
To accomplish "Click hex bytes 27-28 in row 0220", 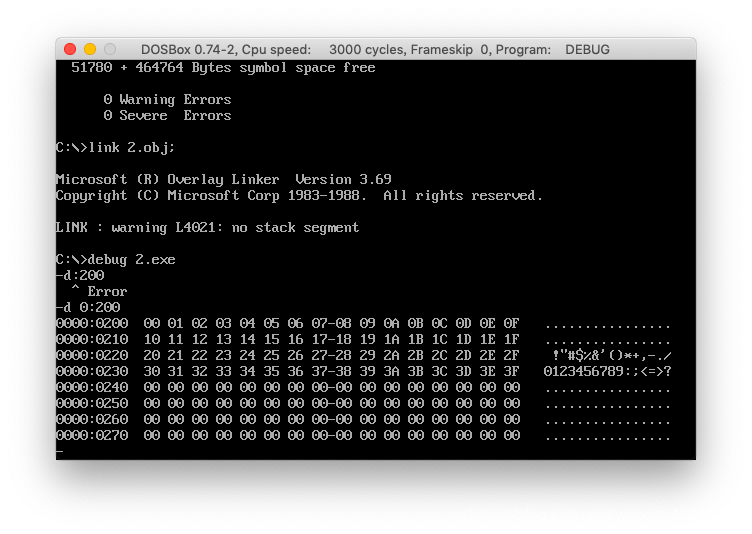I will click(331, 356).
